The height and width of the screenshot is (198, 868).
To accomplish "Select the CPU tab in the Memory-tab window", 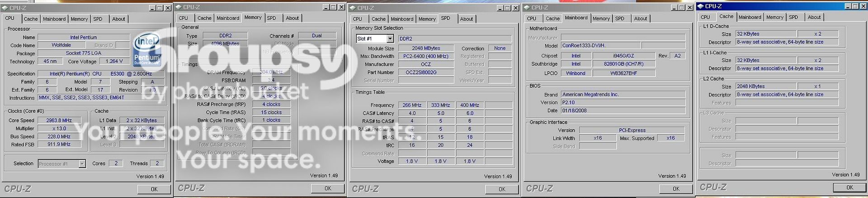I will 183,18.
